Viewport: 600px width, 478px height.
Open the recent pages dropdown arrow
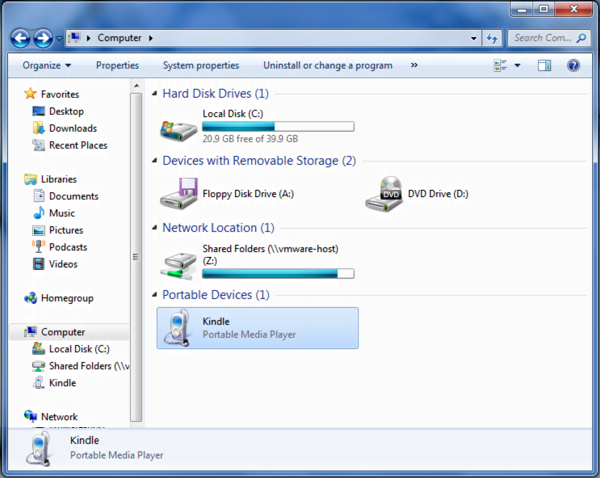(59, 39)
